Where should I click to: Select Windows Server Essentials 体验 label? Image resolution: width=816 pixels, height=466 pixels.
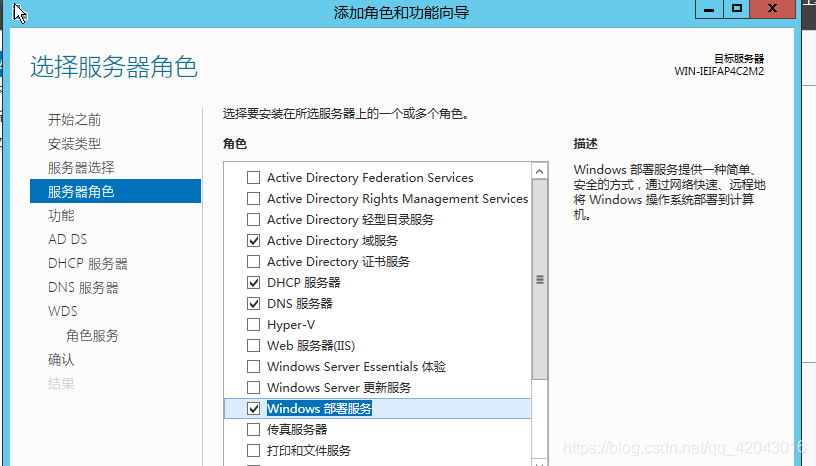[x=356, y=367]
